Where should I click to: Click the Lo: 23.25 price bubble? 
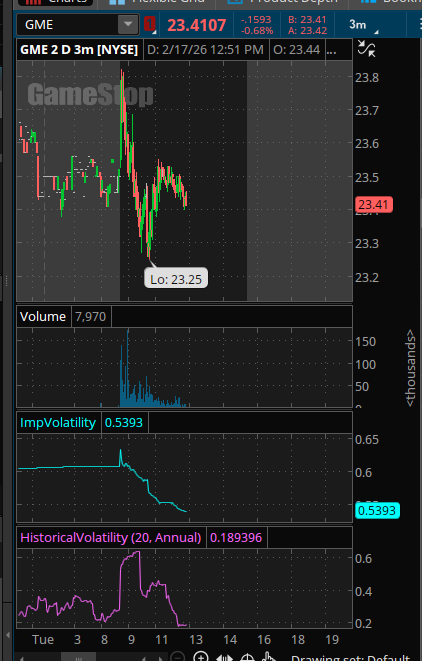click(x=176, y=279)
